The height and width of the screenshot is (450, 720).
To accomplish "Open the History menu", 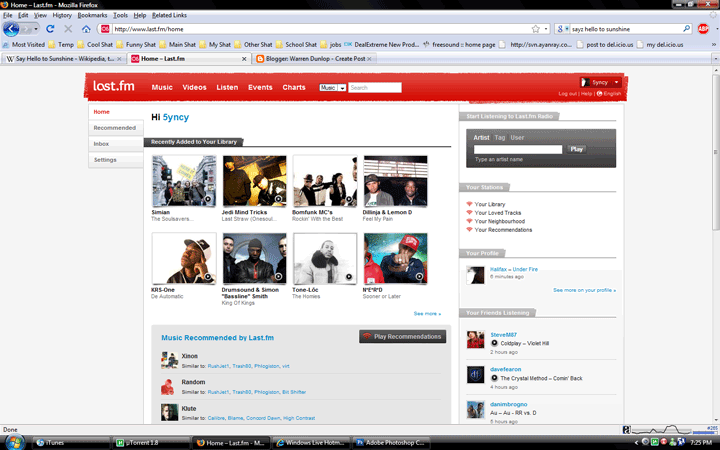I will [x=62, y=15].
